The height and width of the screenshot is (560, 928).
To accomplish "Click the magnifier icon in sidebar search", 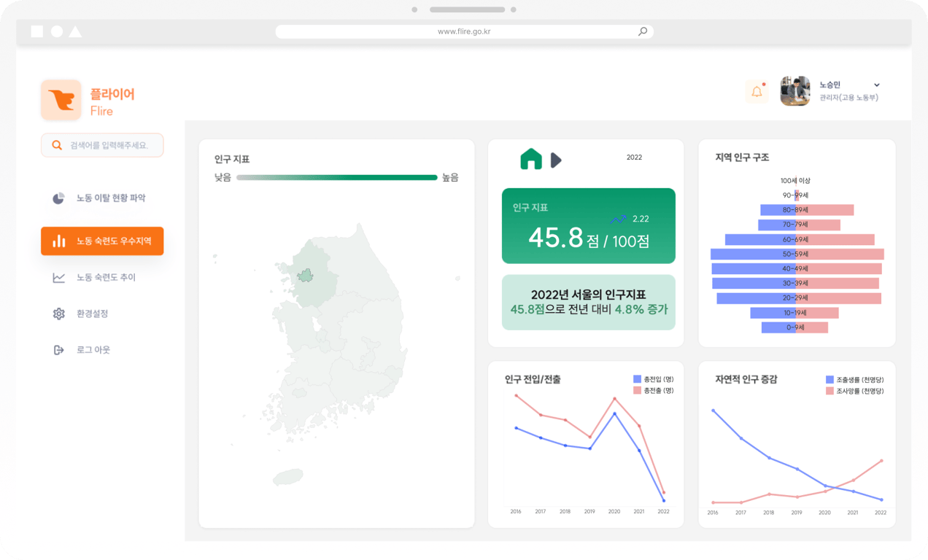I will pos(57,145).
